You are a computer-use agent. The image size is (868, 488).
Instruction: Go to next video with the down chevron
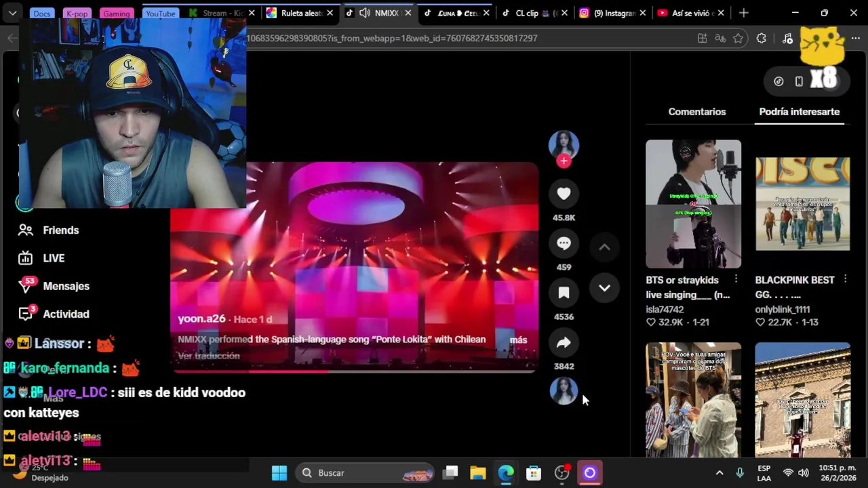pyautogui.click(x=604, y=288)
